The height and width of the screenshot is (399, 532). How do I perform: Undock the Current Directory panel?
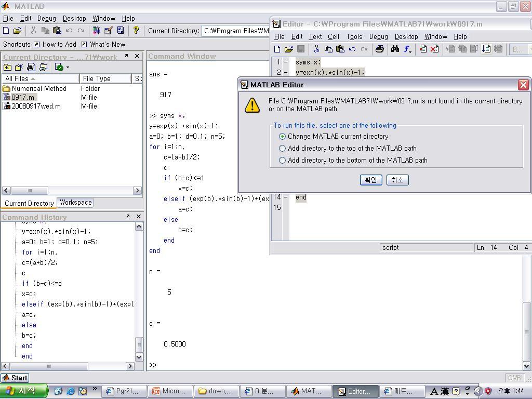(127, 56)
